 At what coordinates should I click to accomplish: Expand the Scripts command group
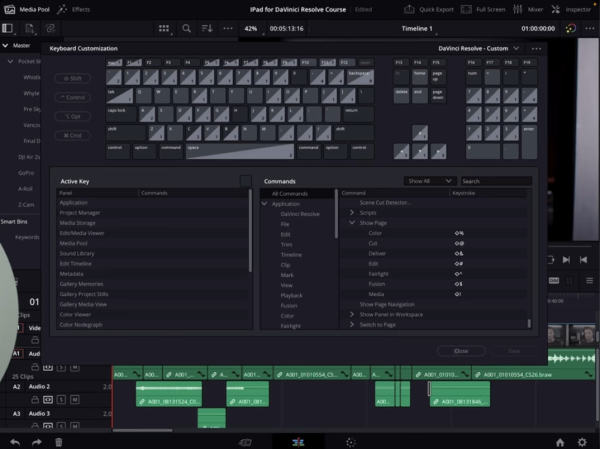pyautogui.click(x=352, y=212)
